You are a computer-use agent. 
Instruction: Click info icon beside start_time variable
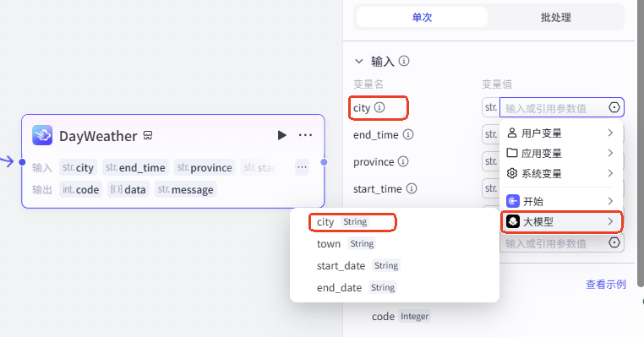[x=411, y=188]
